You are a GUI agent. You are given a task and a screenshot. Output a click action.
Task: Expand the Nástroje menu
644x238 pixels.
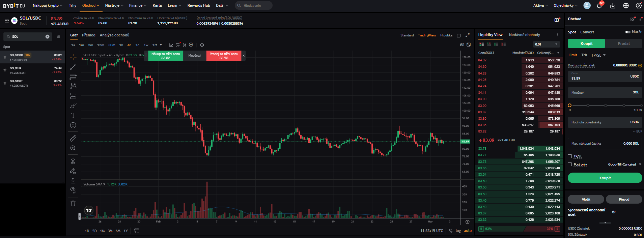click(114, 6)
